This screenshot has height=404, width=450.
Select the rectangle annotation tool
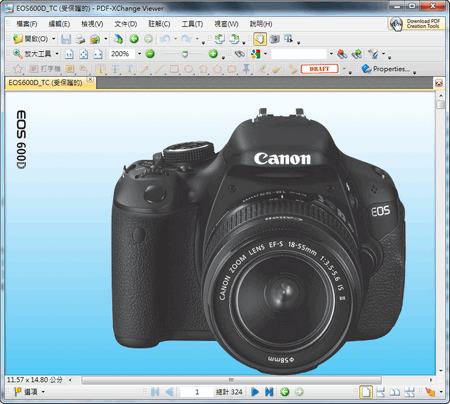pos(174,69)
